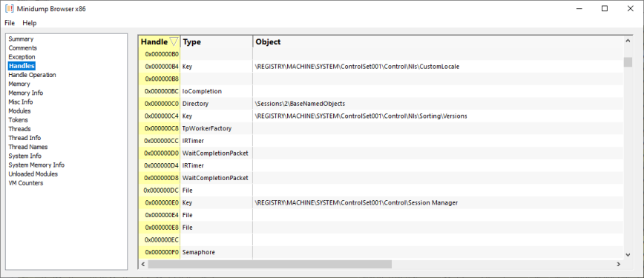This screenshot has width=644, height=278.
Task: Click the vertical scrollbar down arrow
Action: click(x=628, y=255)
